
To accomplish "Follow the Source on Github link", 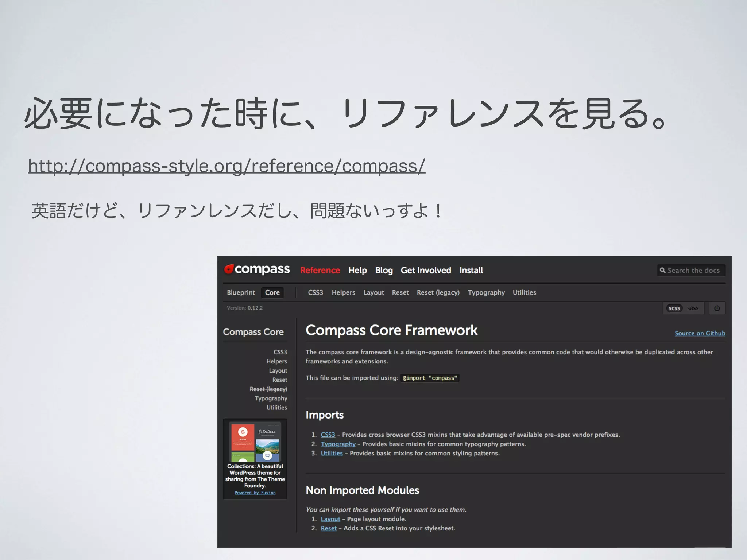I will pos(700,333).
